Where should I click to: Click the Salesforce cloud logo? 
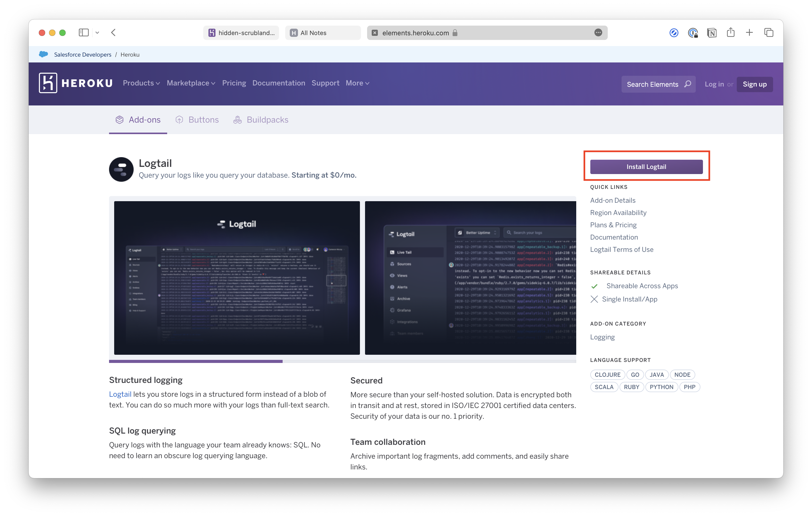click(x=44, y=54)
